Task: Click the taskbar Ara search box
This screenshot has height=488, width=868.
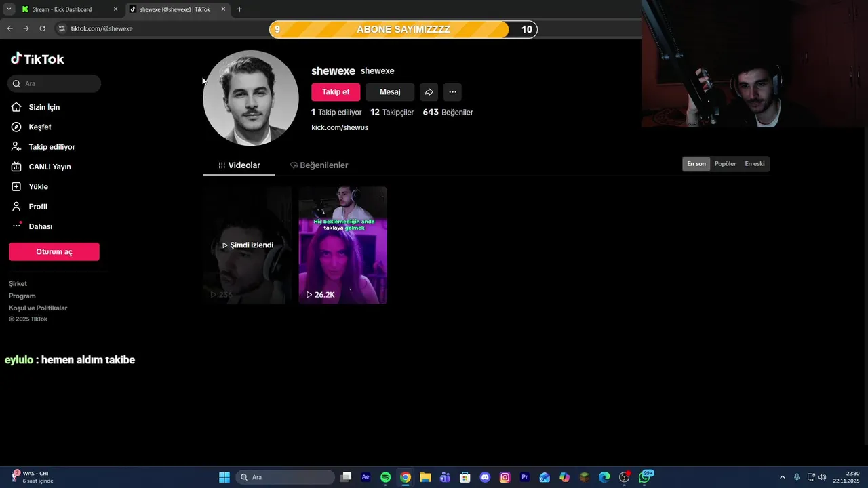Action: click(285, 477)
